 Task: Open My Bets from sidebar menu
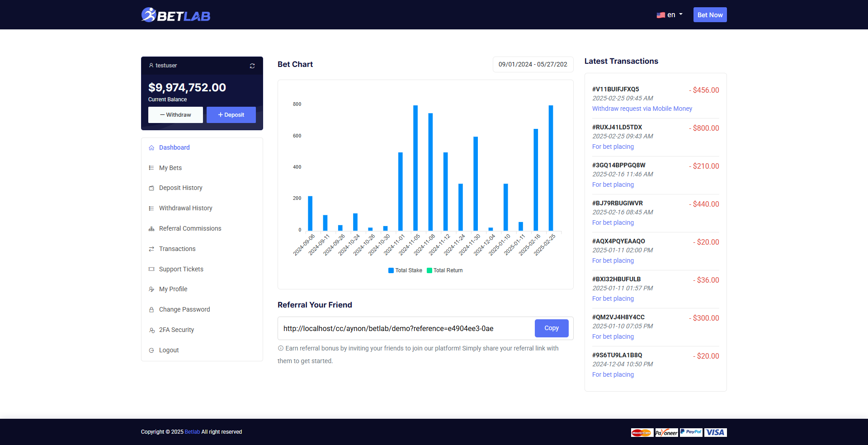point(170,168)
